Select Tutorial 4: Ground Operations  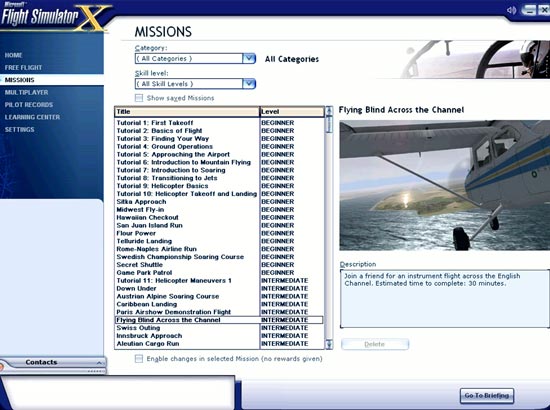(x=219, y=146)
